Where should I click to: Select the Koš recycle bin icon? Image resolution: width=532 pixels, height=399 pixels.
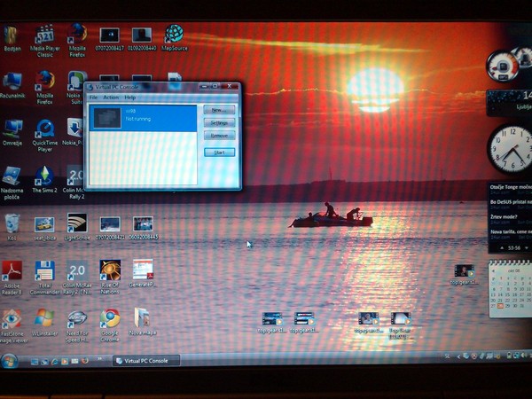pyautogui.click(x=12, y=227)
